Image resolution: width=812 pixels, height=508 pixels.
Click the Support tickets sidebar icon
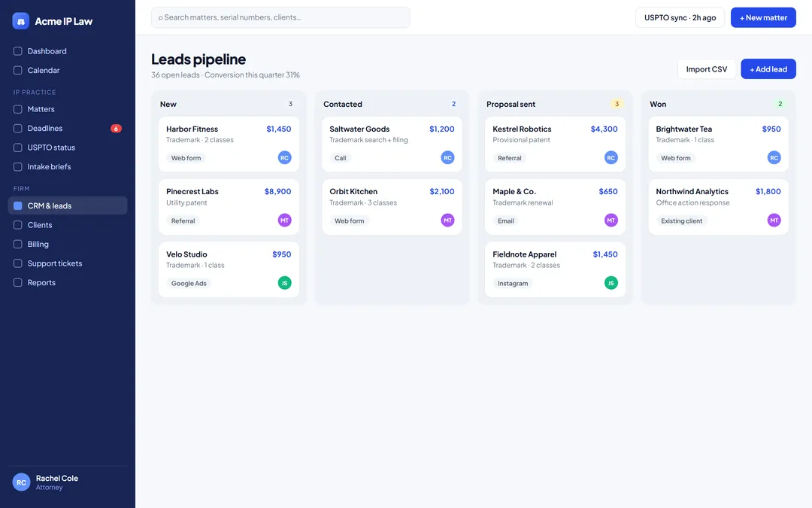point(17,263)
